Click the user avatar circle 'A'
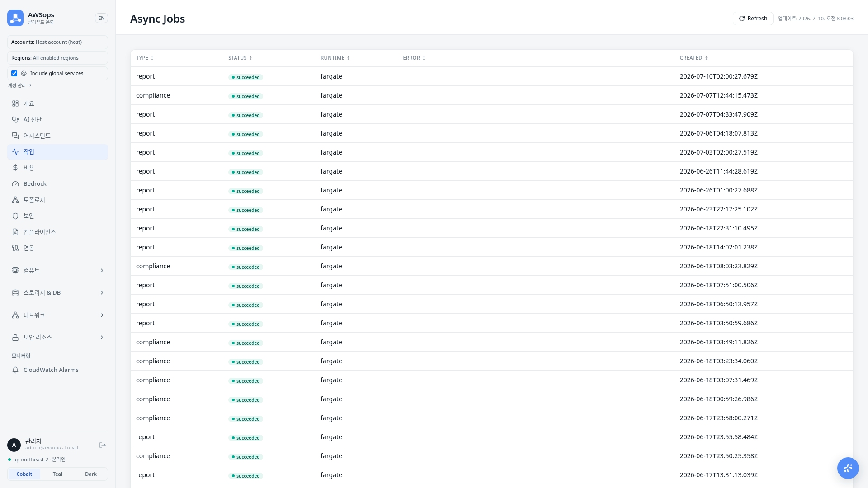Screen dimensions: 868x488 click(x=14, y=445)
